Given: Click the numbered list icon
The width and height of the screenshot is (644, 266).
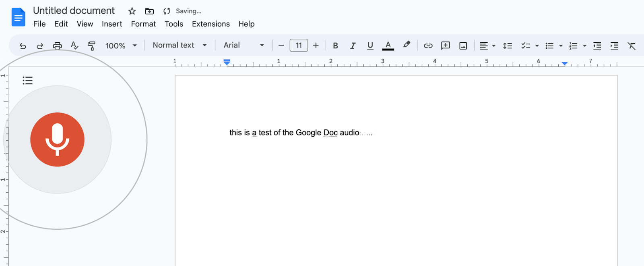Looking at the screenshot, I should coord(573,46).
